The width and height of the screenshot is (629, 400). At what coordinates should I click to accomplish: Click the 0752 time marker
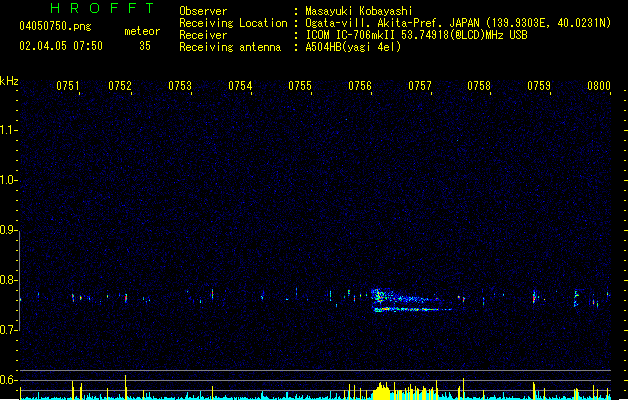[120, 86]
